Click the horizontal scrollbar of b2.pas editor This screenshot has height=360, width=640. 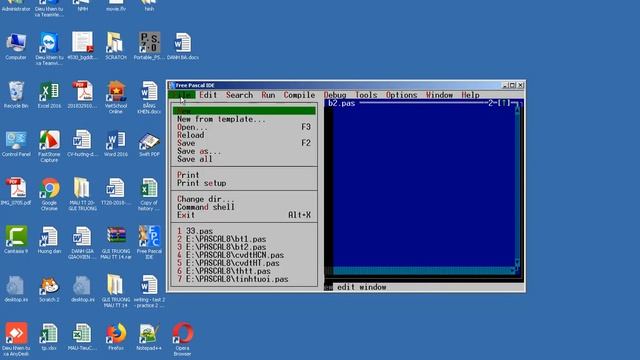(423, 271)
